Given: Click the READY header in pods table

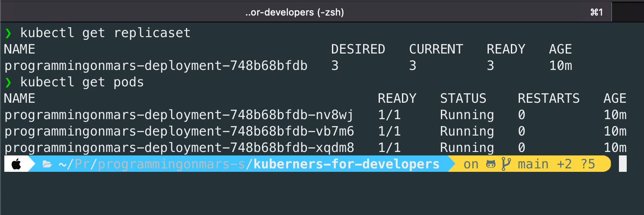Looking at the screenshot, I should tap(397, 98).
